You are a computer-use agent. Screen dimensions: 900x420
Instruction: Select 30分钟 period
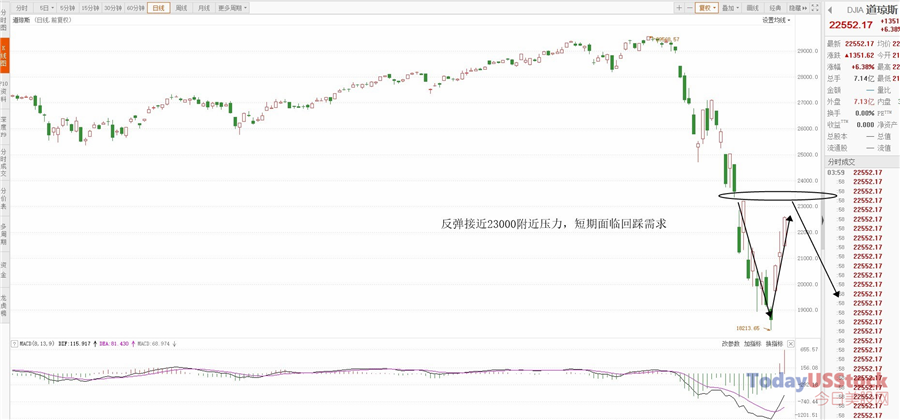(112, 8)
